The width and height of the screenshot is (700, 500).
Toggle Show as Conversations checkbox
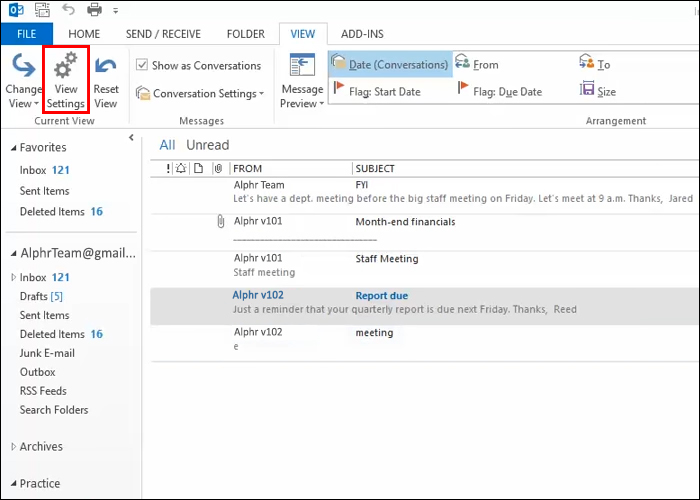click(143, 66)
